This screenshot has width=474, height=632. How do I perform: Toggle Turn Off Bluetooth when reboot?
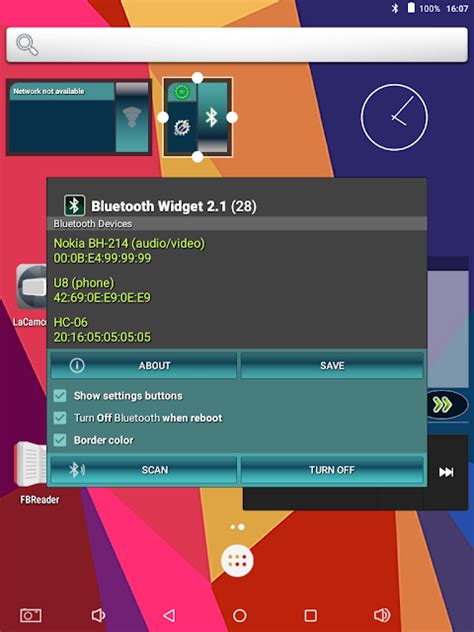point(60,418)
